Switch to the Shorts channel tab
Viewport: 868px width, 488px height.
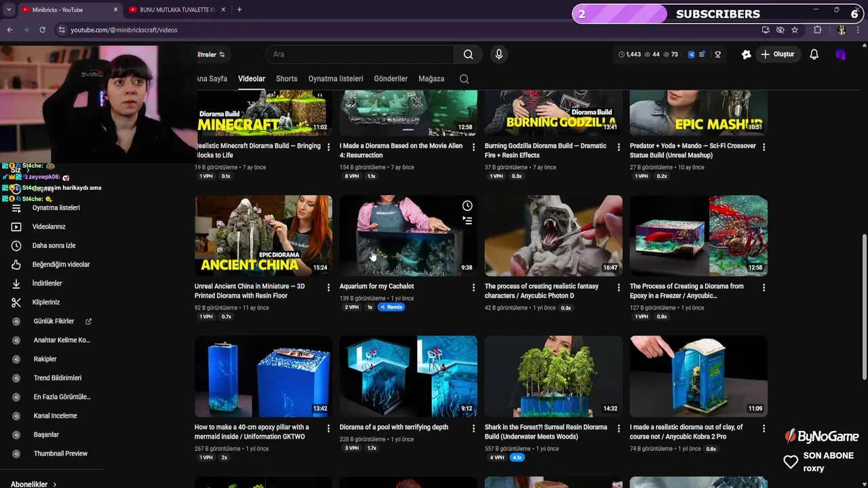[286, 79]
